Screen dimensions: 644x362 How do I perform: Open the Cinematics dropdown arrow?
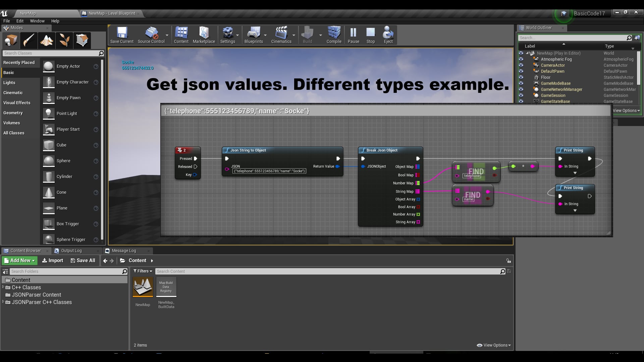[x=294, y=35]
